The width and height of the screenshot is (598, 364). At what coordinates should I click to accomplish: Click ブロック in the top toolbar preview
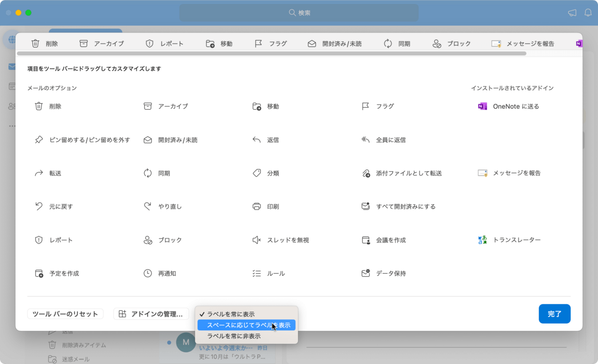point(451,43)
